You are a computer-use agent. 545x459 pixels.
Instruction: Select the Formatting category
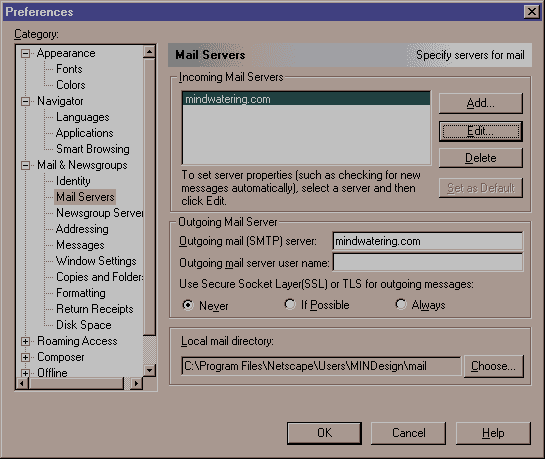81,293
